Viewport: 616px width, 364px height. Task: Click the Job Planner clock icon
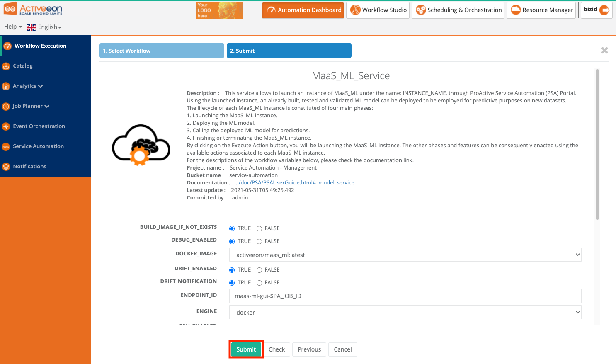click(x=6, y=106)
